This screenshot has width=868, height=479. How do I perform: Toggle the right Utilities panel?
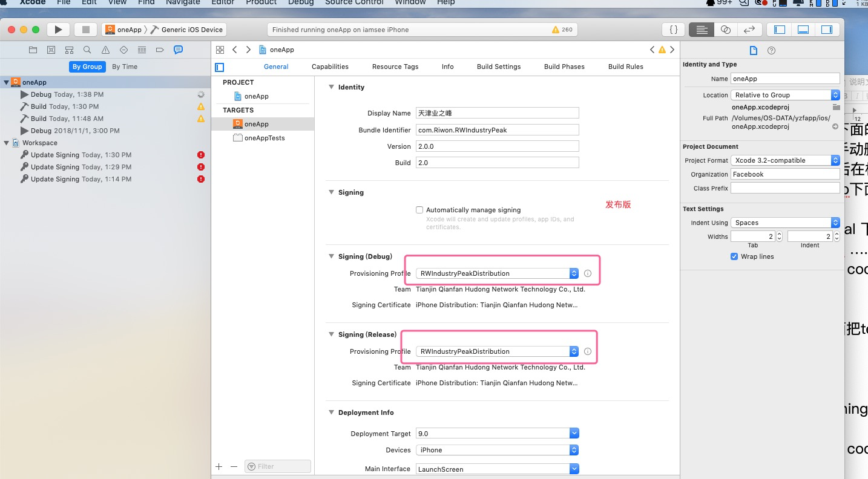[x=827, y=28]
